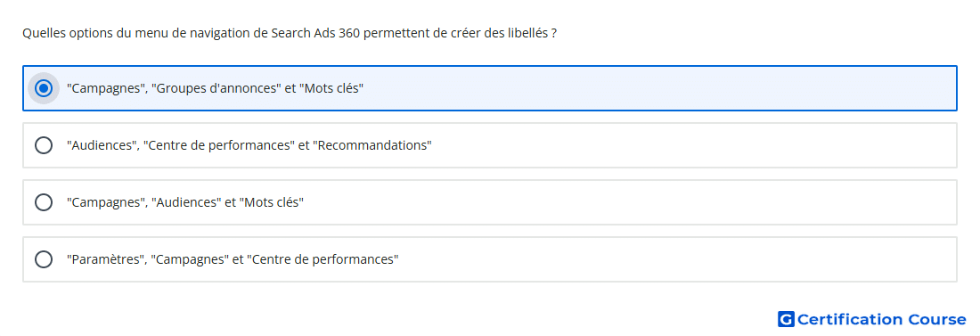The image size is (980, 336).
Task: Choose the "Campagnes, Audiences et Mots clés" radio
Action: [x=43, y=202]
